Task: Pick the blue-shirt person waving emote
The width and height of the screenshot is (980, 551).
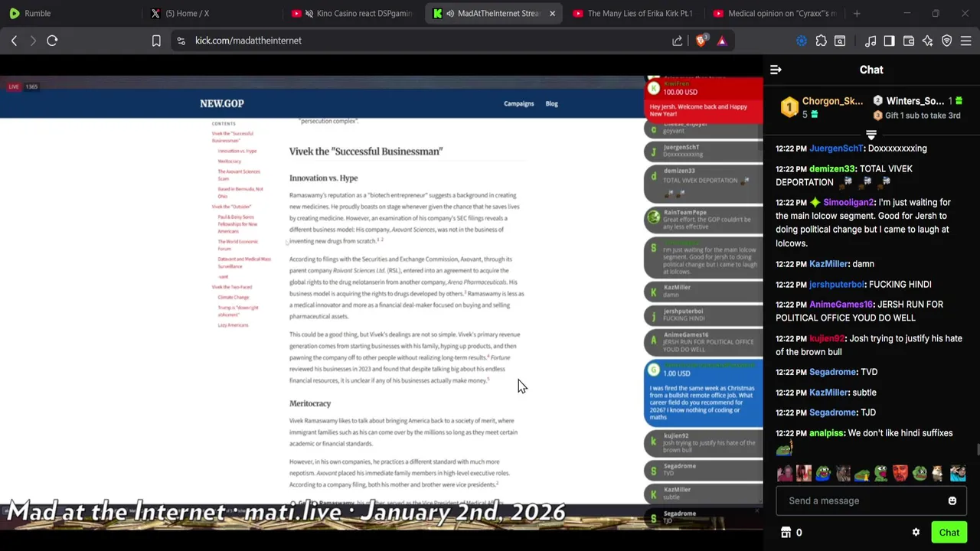Action: coord(958,474)
